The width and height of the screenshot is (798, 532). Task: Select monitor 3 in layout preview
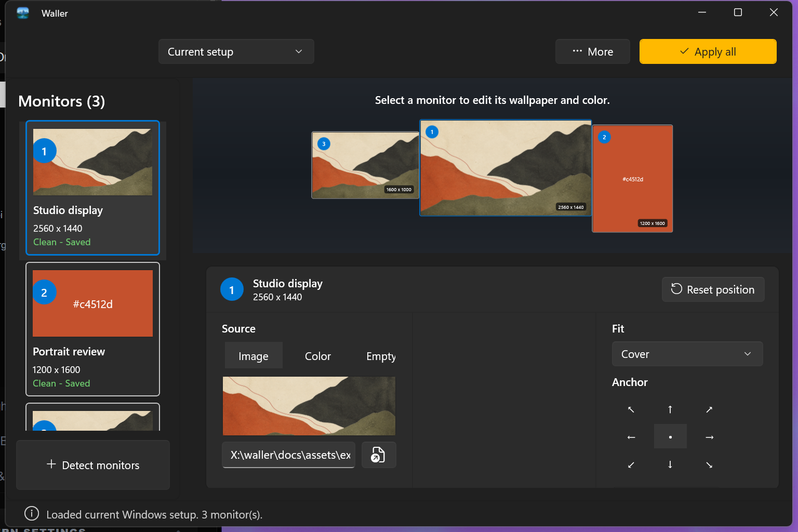coord(365,165)
